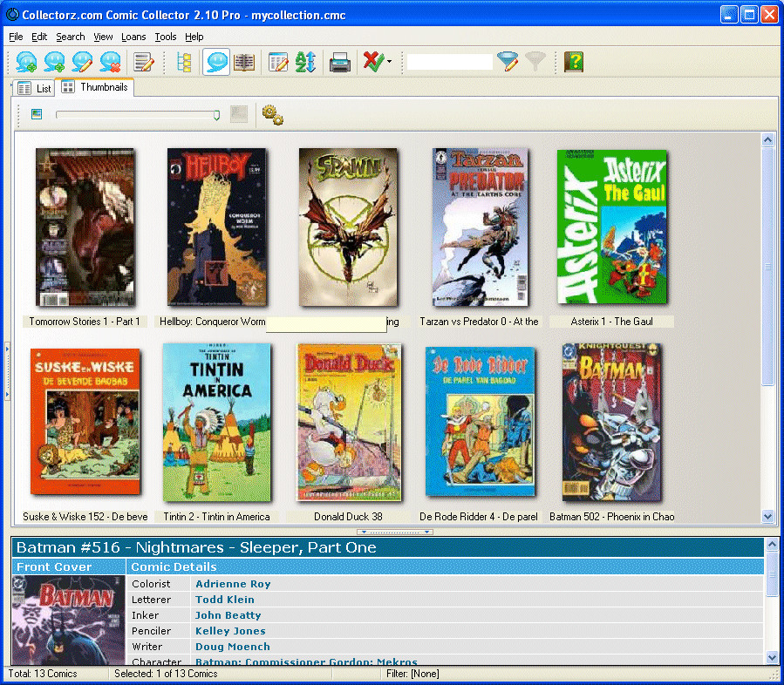Click the remove comic icon with red X
This screenshot has height=685, width=784.
point(110,62)
